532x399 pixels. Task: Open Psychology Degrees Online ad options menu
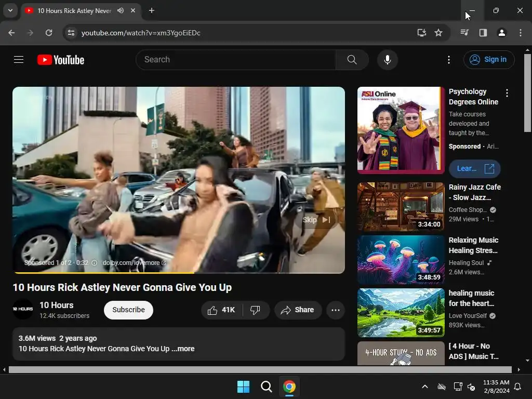[x=507, y=93]
